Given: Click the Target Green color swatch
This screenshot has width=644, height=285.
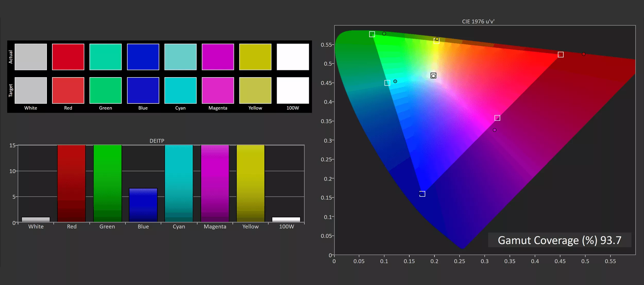Looking at the screenshot, I should [x=105, y=90].
